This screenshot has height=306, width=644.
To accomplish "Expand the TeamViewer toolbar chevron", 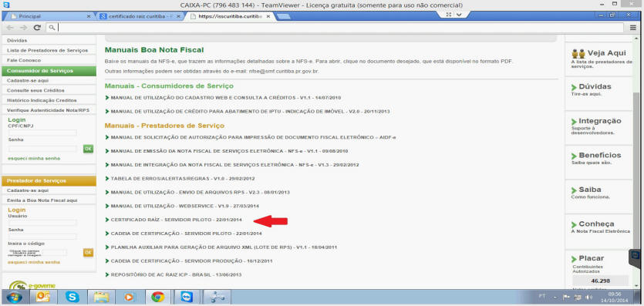I will tap(458, 15).
